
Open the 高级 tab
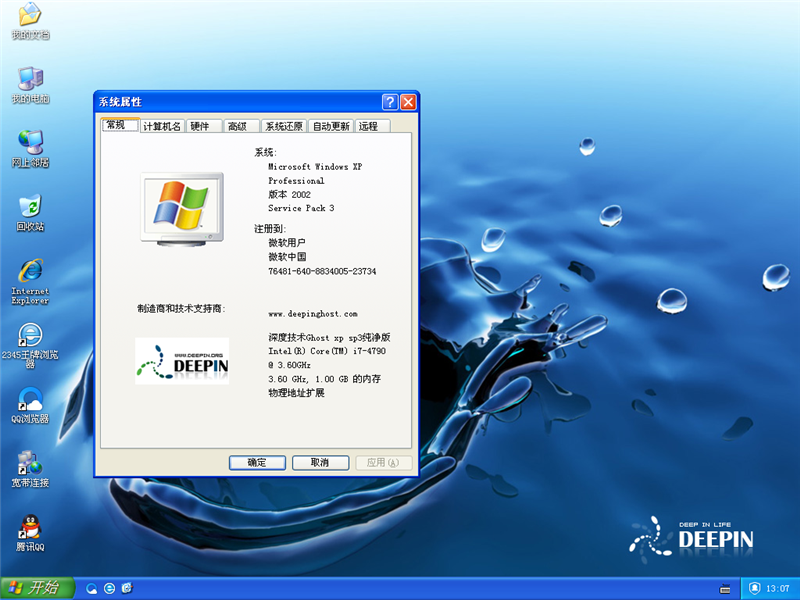[237, 127]
